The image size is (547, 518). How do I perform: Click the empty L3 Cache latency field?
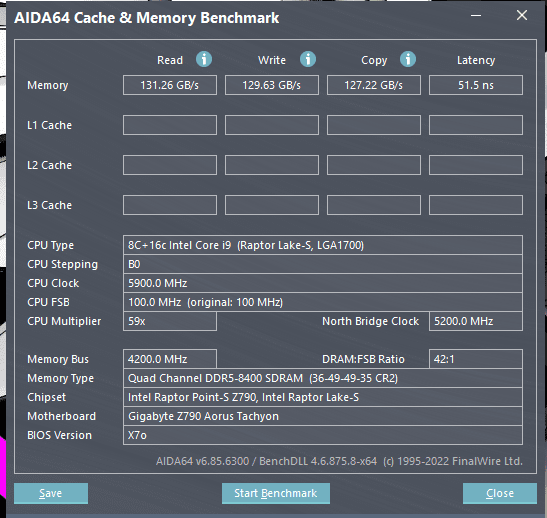coord(476,205)
